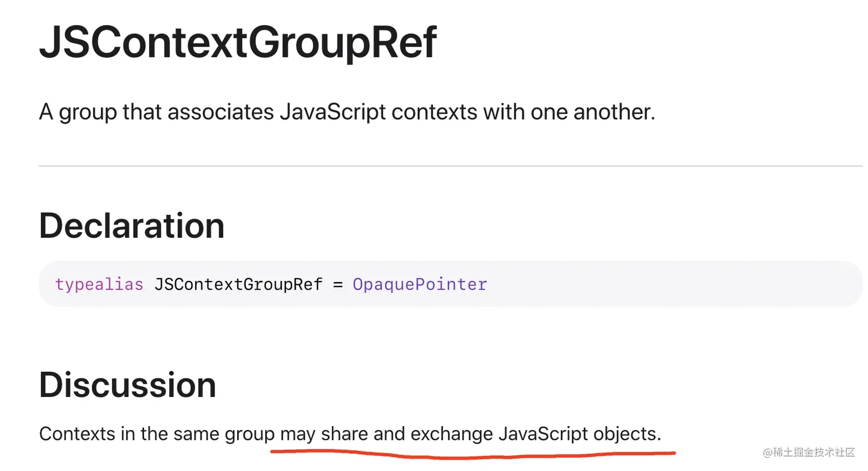The width and height of the screenshot is (868, 471).
Task: Click the word "contexts" in the summary
Action: (x=435, y=112)
